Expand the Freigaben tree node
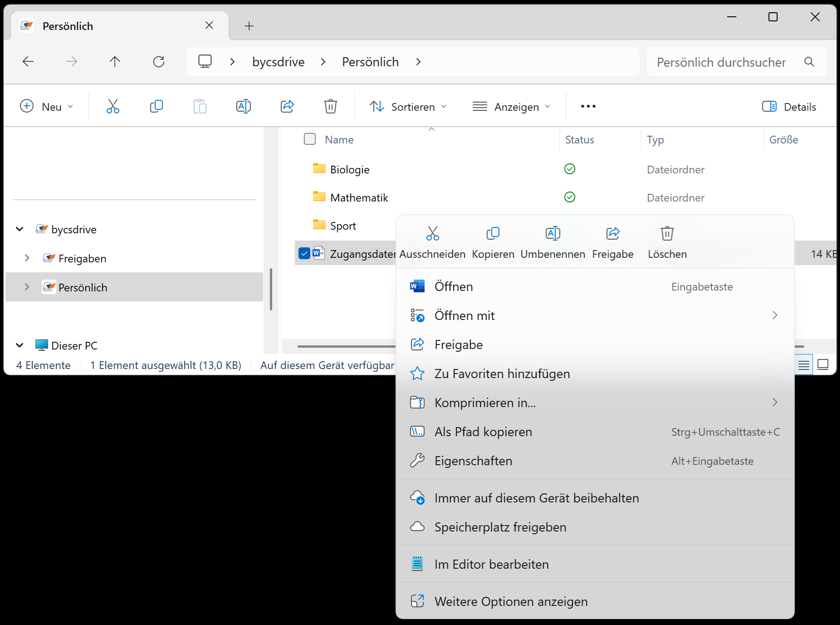840x625 pixels. click(x=27, y=258)
